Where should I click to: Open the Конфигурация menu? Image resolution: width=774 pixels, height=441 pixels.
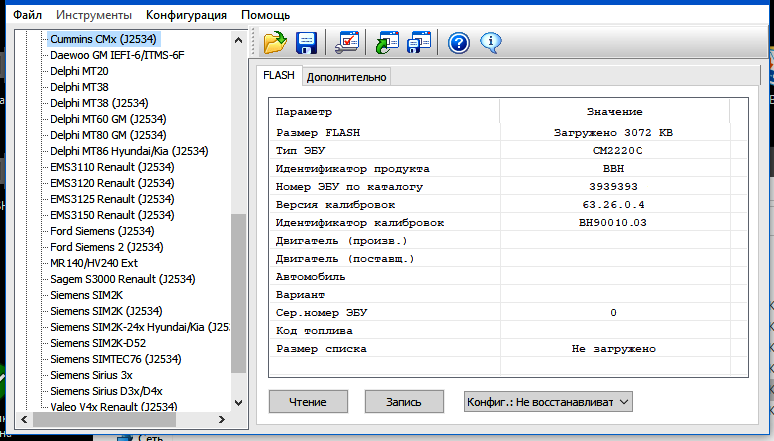click(x=186, y=15)
